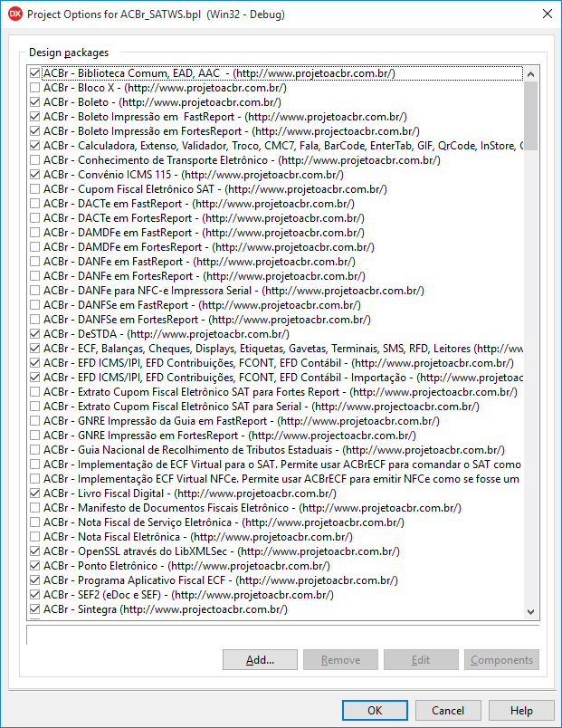Uncheck ACBr - Ponto Eletrônico checkbox

(34, 566)
